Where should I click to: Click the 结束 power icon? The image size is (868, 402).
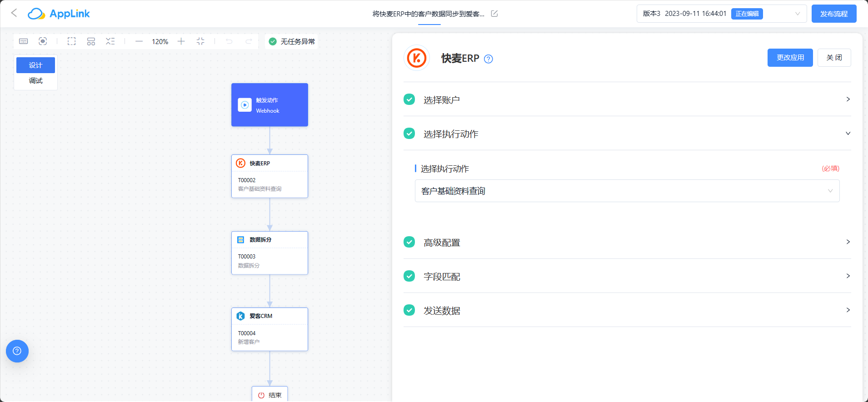[x=261, y=395]
